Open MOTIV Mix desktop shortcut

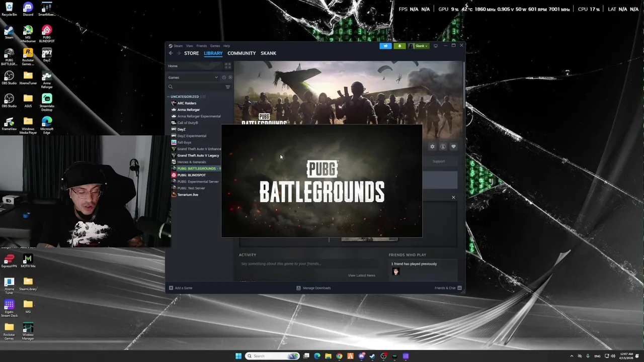tap(28, 261)
